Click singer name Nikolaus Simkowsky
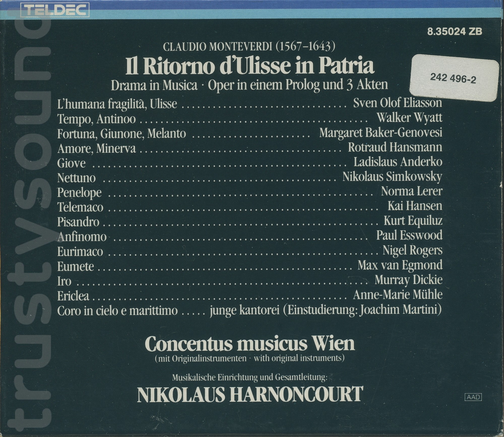Image resolution: width=504 pixels, height=437 pixels. (x=392, y=177)
